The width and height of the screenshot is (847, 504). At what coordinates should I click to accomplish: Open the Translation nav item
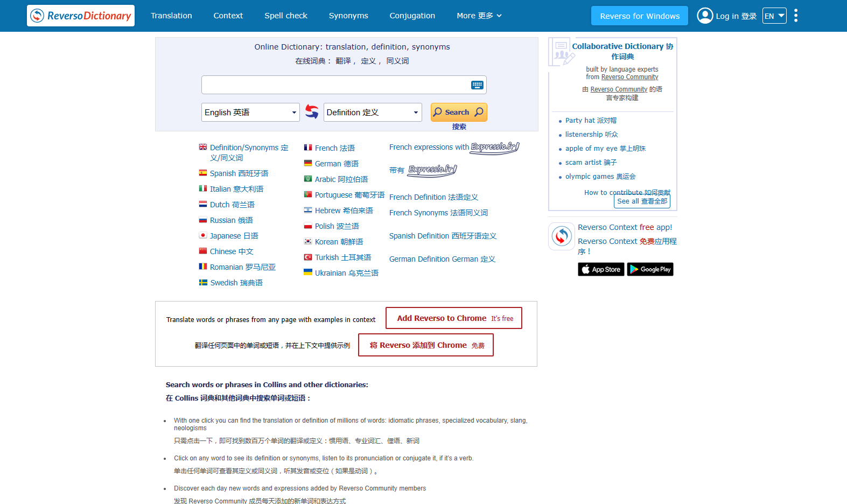pos(171,16)
